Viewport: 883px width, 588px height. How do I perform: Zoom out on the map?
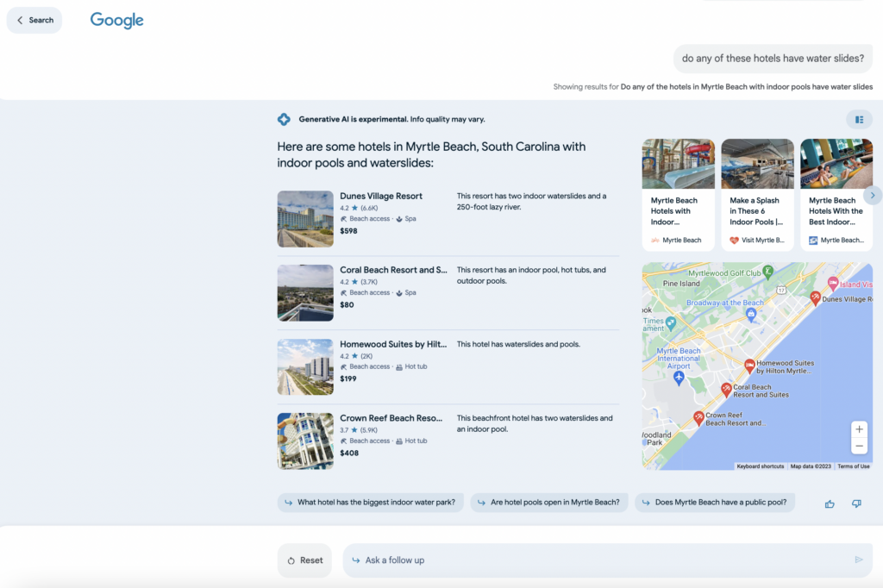(858, 447)
